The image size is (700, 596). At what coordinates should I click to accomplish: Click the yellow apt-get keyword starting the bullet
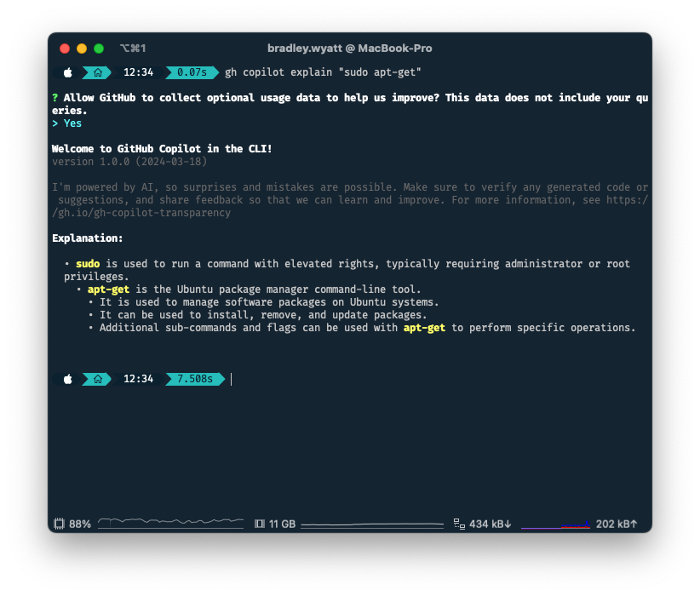(x=108, y=289)
